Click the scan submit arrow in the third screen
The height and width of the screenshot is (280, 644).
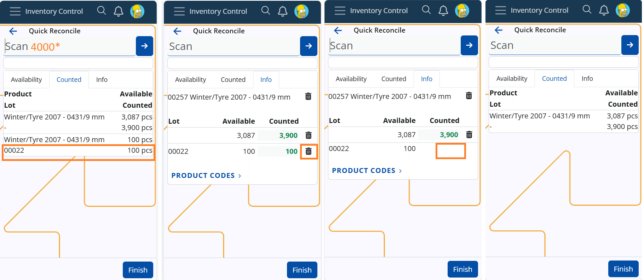(x=469, y=45)
